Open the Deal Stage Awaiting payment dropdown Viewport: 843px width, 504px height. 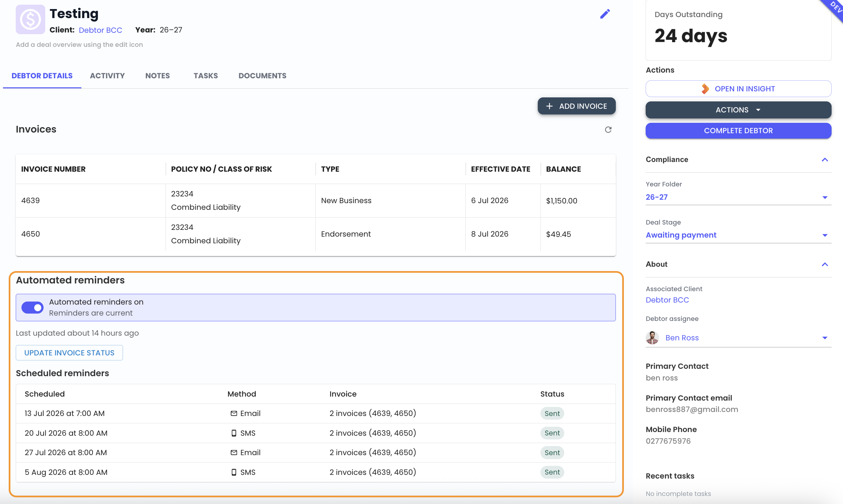[738, 235]
